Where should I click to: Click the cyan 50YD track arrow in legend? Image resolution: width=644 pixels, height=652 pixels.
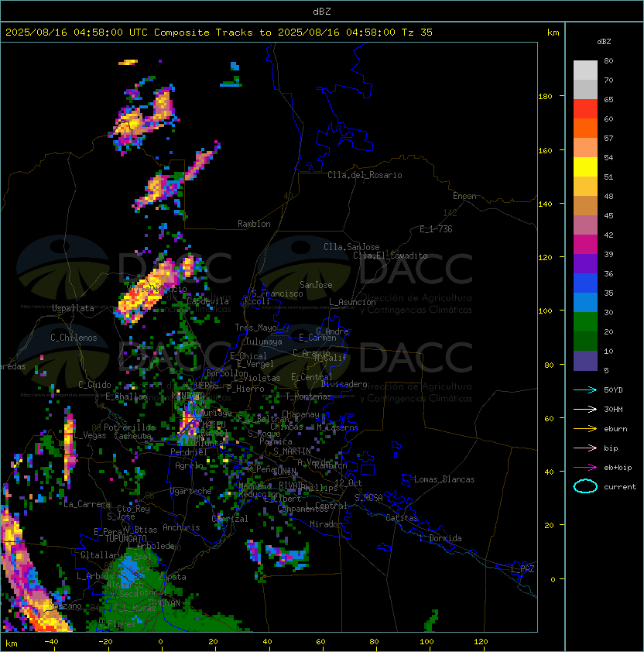click(585, 390)
